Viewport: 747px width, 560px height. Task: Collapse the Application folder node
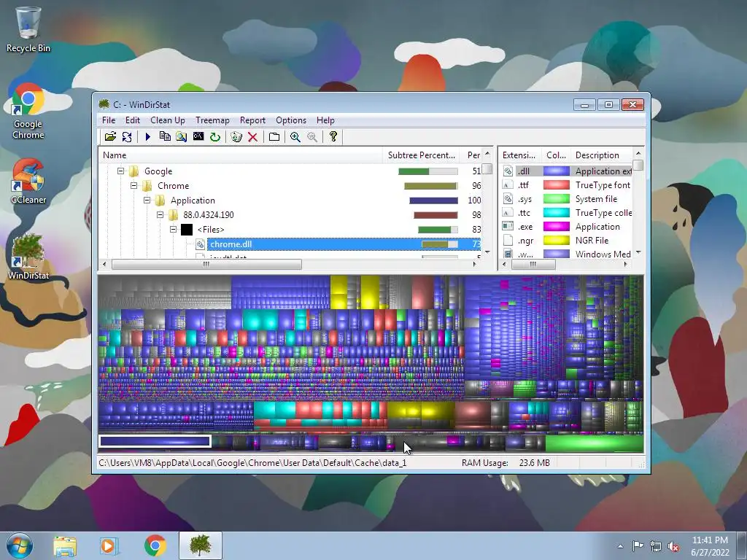click(147, 200)
